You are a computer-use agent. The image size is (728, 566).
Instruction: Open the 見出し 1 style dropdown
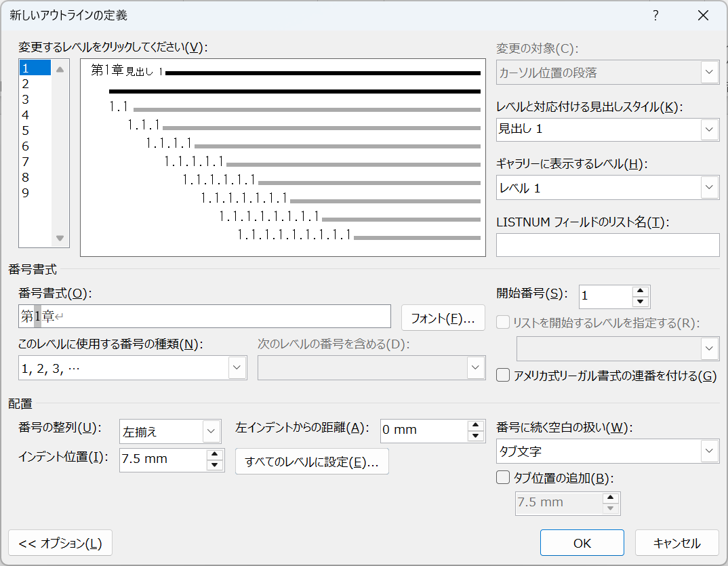click(x=710, y=129)
